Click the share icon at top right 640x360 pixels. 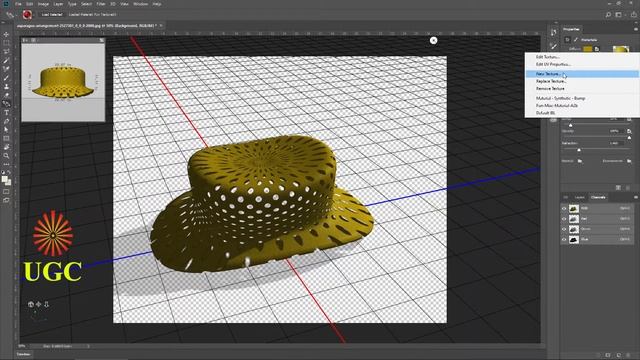tap(633, 15)
